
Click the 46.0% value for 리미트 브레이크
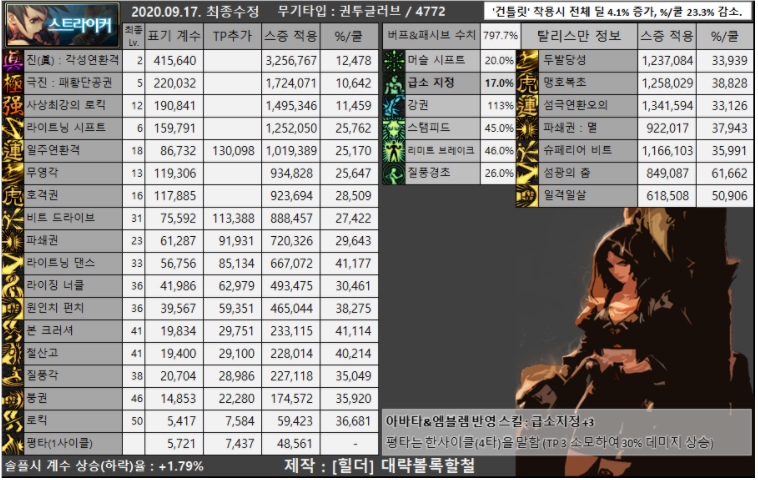tap(498, 151)
